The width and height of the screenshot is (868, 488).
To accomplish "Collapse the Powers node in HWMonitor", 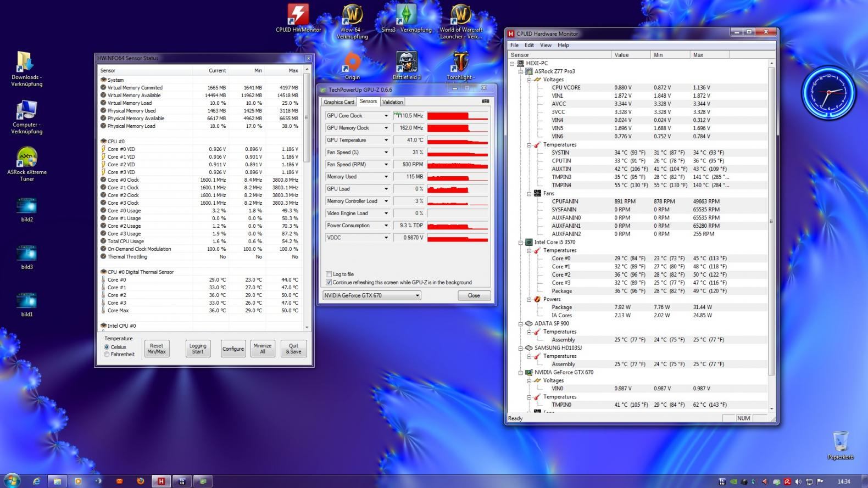I will pos(529,299).
